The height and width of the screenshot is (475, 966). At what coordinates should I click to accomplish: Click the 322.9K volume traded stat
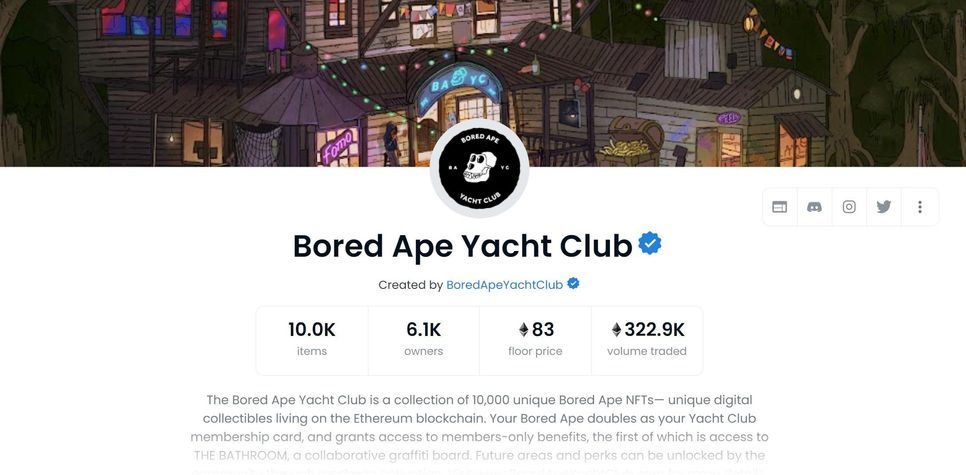pyautogui.click(x=647, y=340)
